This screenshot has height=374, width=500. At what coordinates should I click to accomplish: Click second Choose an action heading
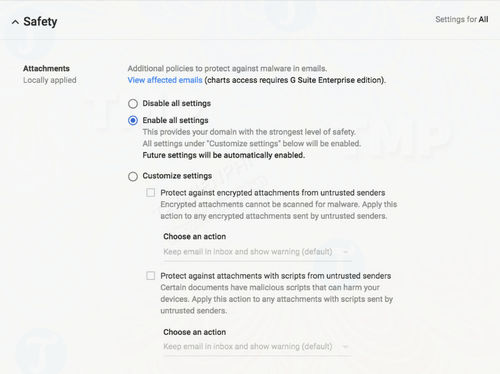click(x=195, y=332)
